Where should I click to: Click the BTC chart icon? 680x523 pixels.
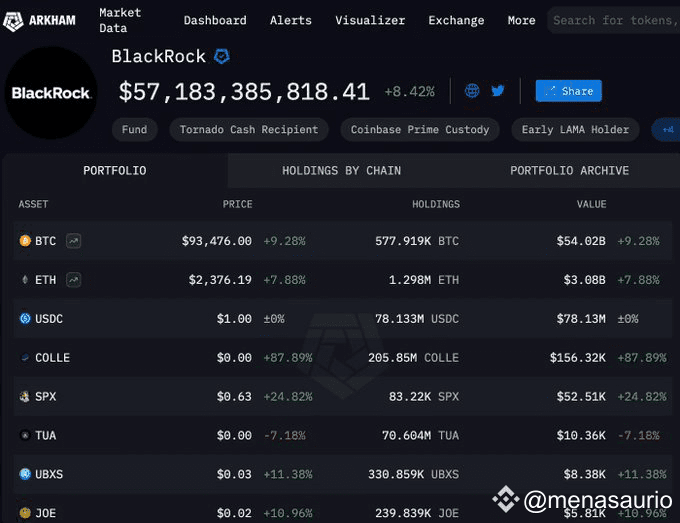[x=74, y=241]
